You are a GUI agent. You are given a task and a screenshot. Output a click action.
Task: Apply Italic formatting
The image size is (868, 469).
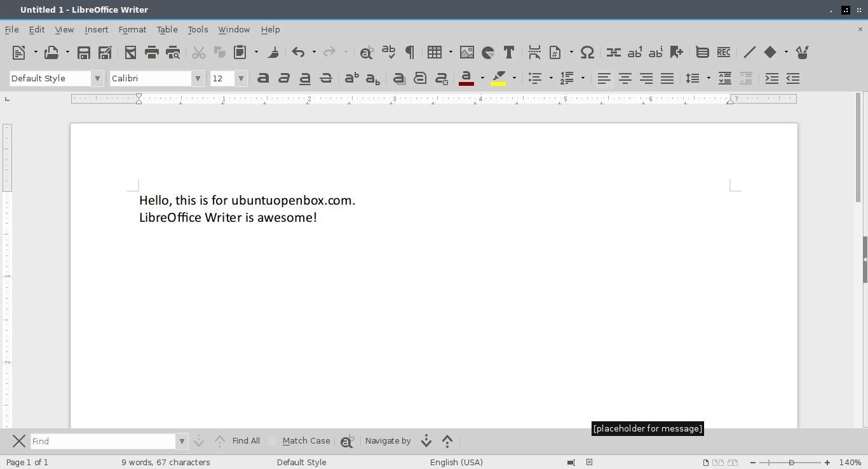point(284,78)
